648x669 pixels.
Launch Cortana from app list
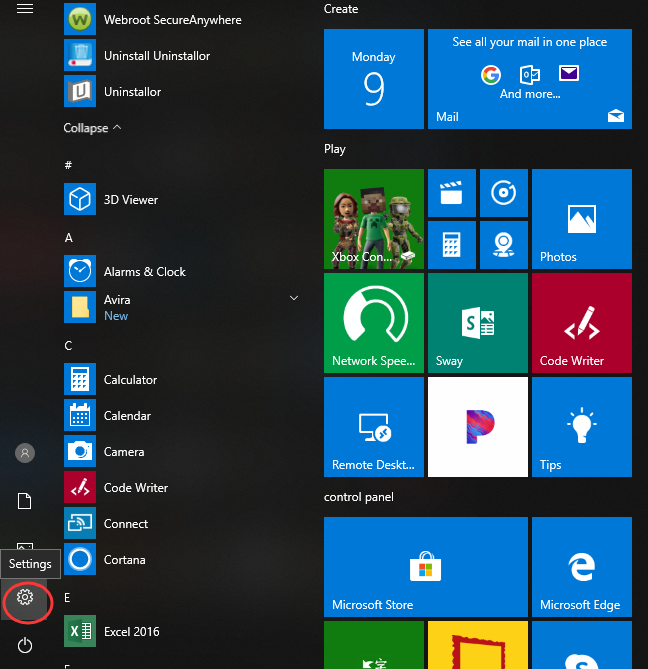80,559
